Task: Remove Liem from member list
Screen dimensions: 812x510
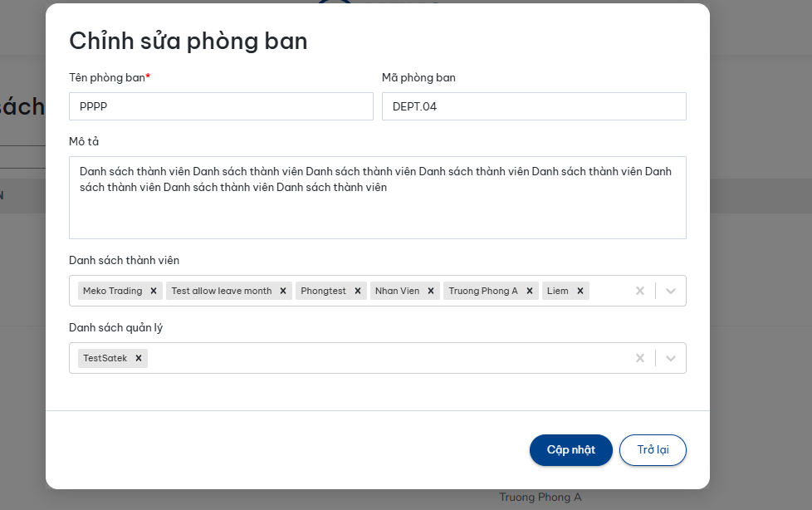Action: 580,291
